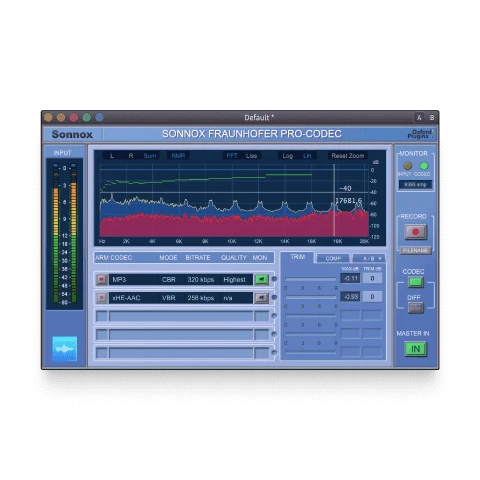Image resolution: width=480 pixels, height=480 pixels.
Task: Show the L channel display
Action: pos(112,156)
